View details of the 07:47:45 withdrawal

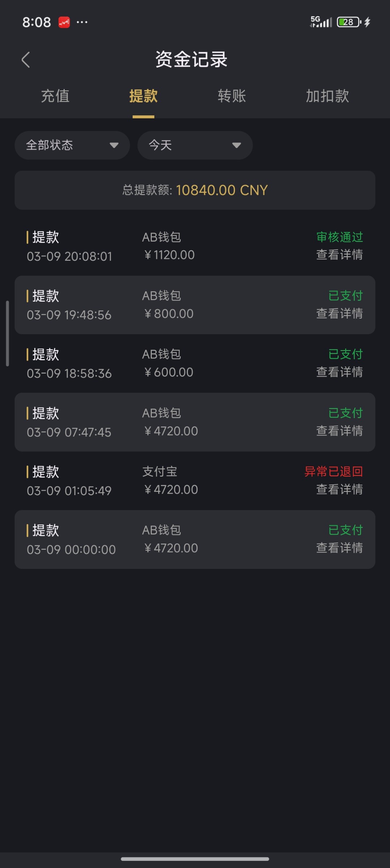339,431
